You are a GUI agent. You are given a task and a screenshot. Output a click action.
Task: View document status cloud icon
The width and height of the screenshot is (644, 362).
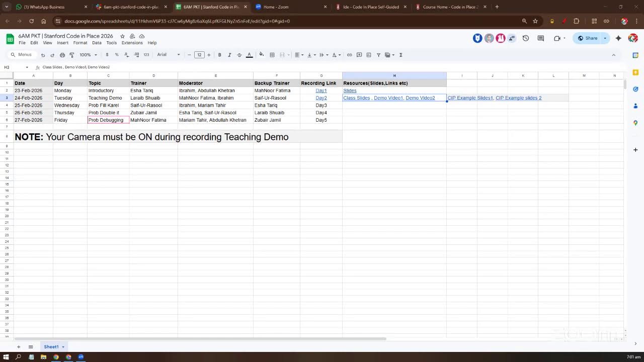pyautogui.click(x=142, y=36)
